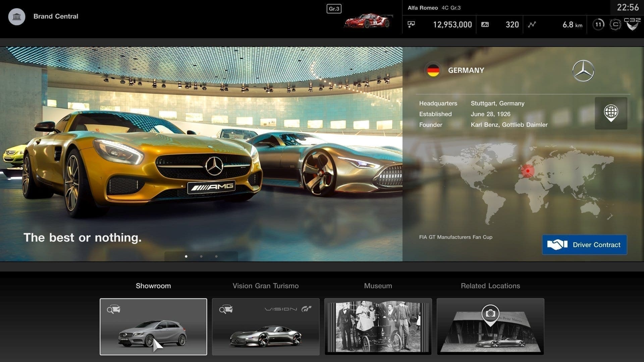Switch to the Vision Gran Turismo tab
The height and width of the screenshot is (362, 644).
click(x=265, y=286)
